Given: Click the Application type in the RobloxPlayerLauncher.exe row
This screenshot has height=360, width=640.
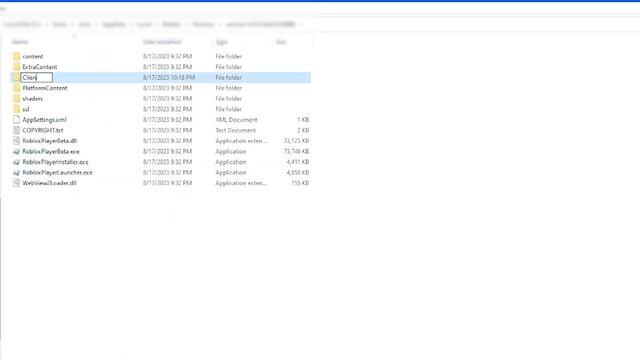Looking at the screenshot, I should point(231,173).
